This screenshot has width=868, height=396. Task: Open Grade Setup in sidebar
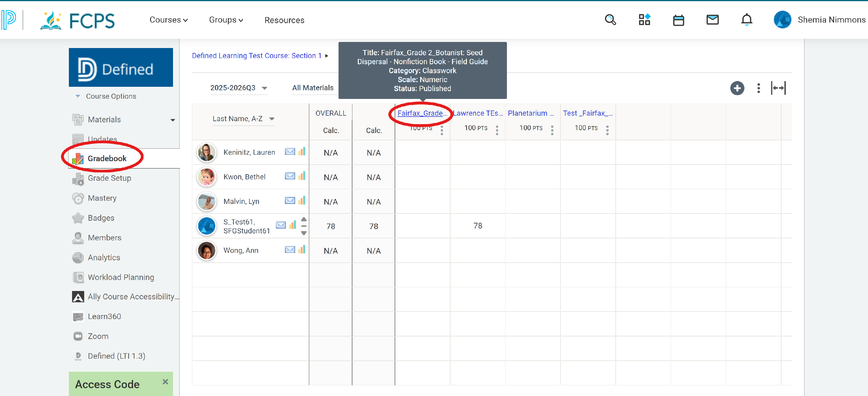click(x=109, y=178)
